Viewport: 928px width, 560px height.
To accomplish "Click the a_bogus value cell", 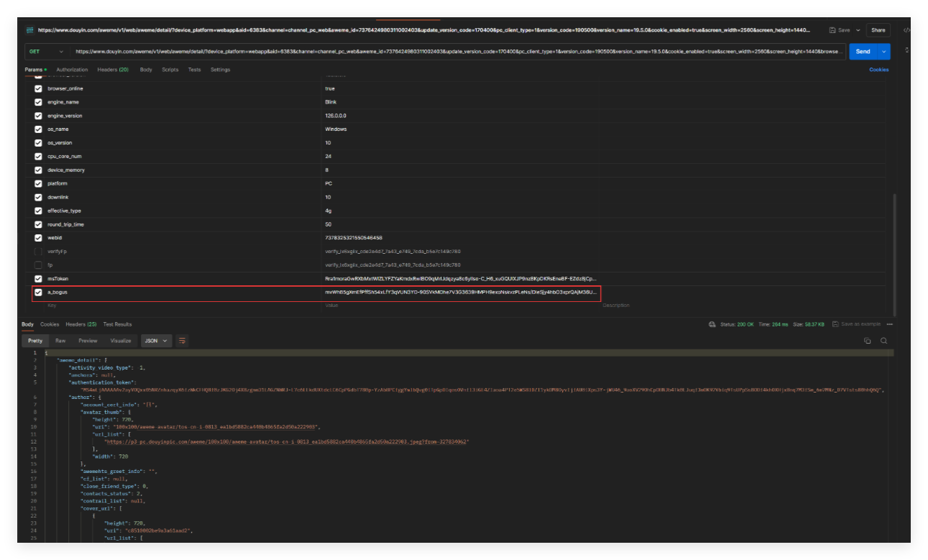I will tap(461, 293).
